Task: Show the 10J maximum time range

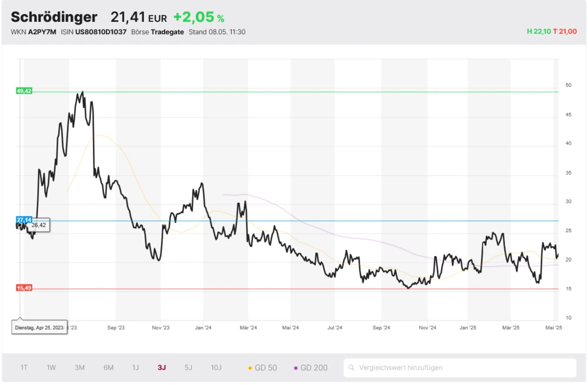Action: (216, 368)
